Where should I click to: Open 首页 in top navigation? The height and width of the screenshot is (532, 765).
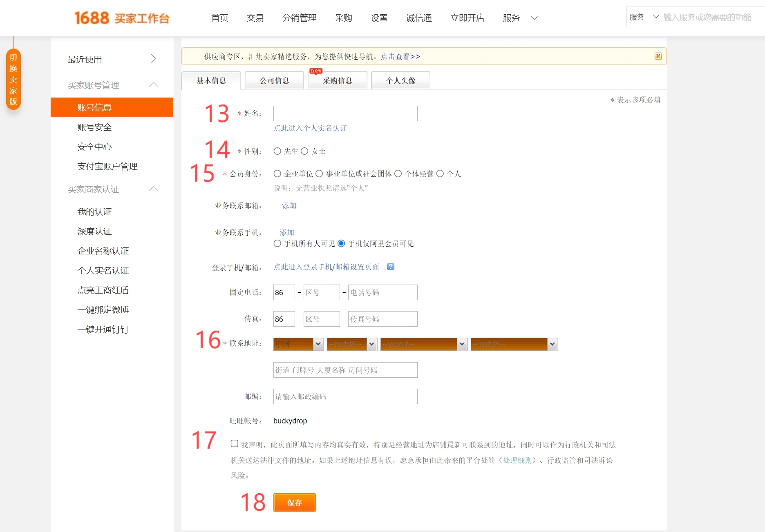coord(220,18)
